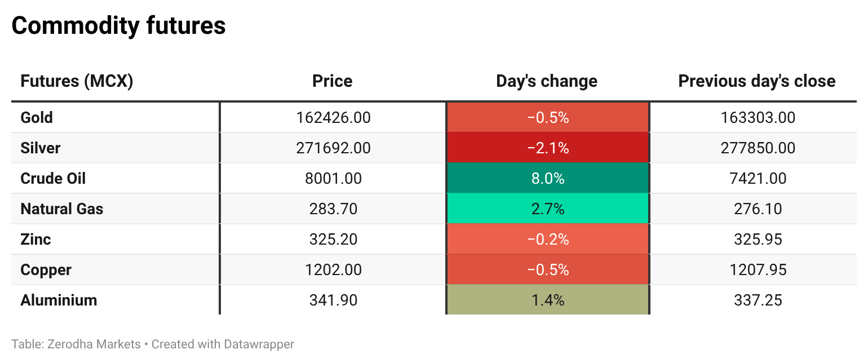Open the Created with Datawrapper link
The height and width of the screenshot is (363, 868).
(x=223, y=344)
